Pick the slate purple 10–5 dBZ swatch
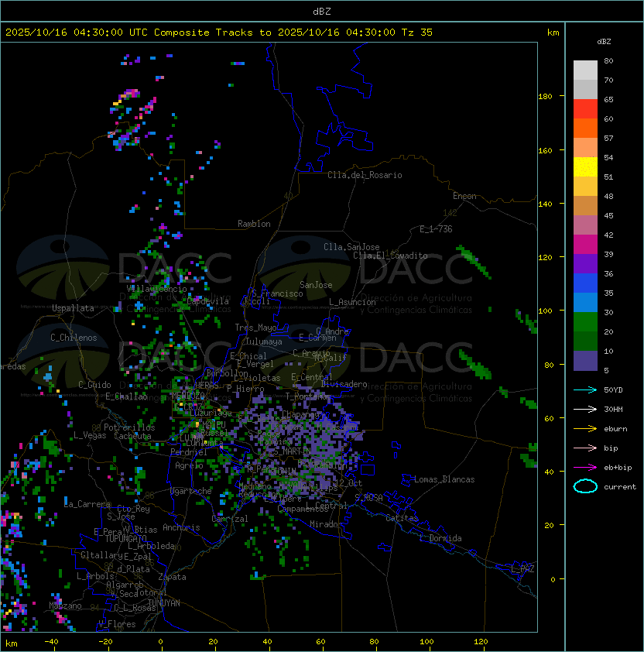The image size is (644, 652). (585, 361)
